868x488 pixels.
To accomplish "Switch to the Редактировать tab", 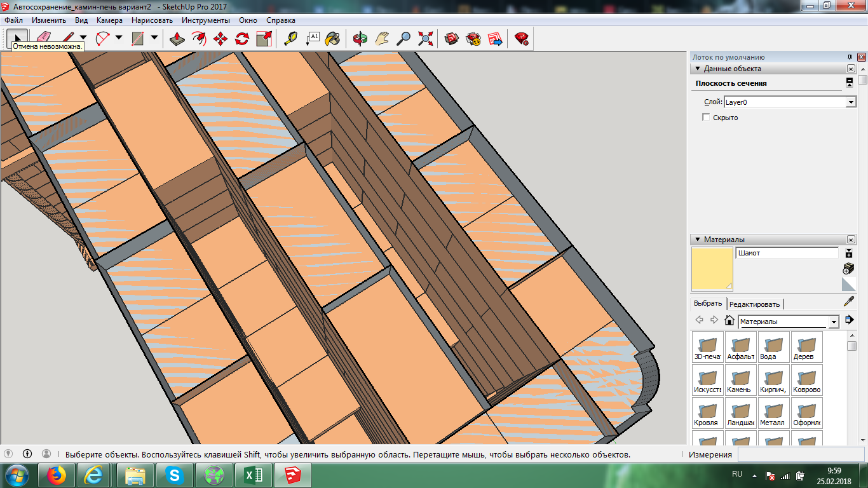I will [x=755, y=304].
